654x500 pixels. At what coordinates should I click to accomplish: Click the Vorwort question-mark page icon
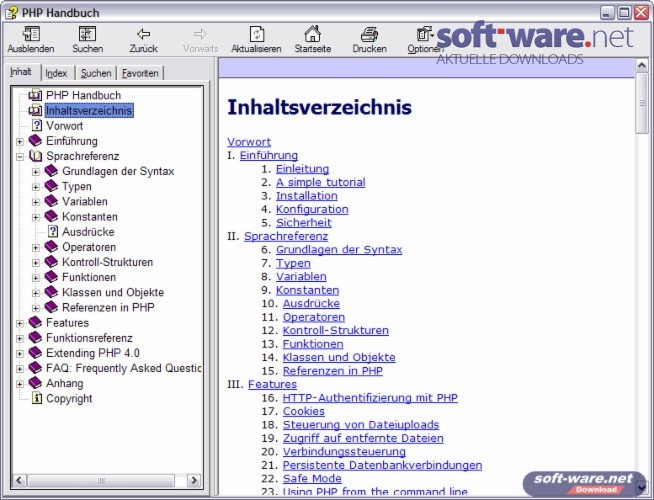coord(37,126)
